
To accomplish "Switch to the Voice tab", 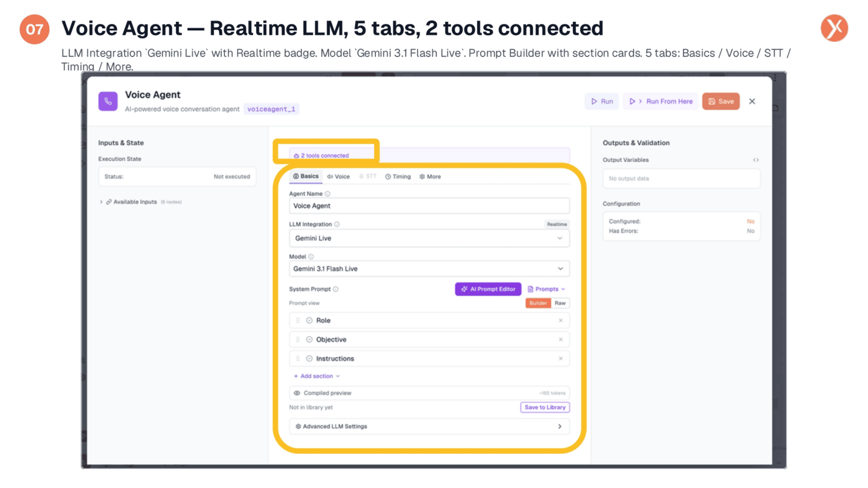I will pos(339,177).
